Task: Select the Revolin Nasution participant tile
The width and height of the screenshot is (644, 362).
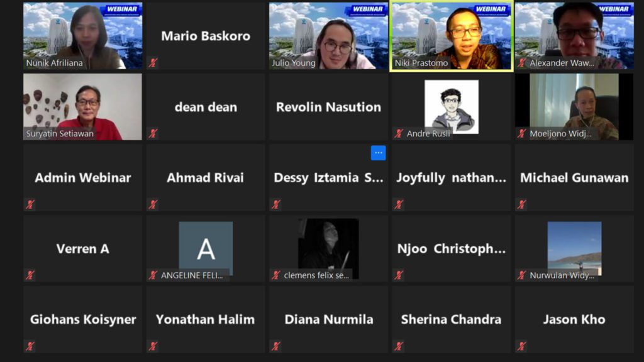Action: [x=328, y=107]
